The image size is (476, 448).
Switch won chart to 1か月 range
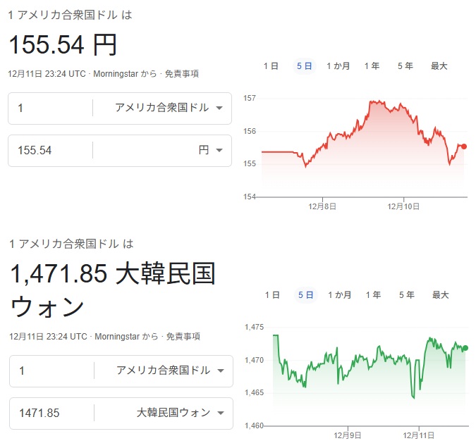339,295
